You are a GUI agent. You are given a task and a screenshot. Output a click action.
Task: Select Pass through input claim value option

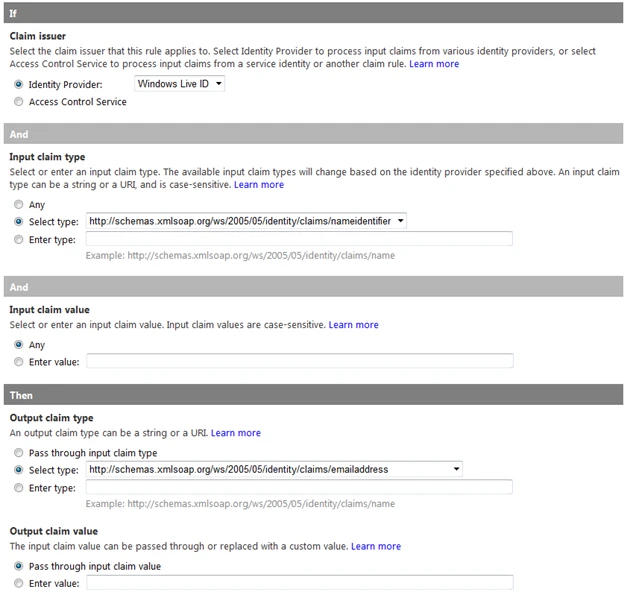pos(18,566)
